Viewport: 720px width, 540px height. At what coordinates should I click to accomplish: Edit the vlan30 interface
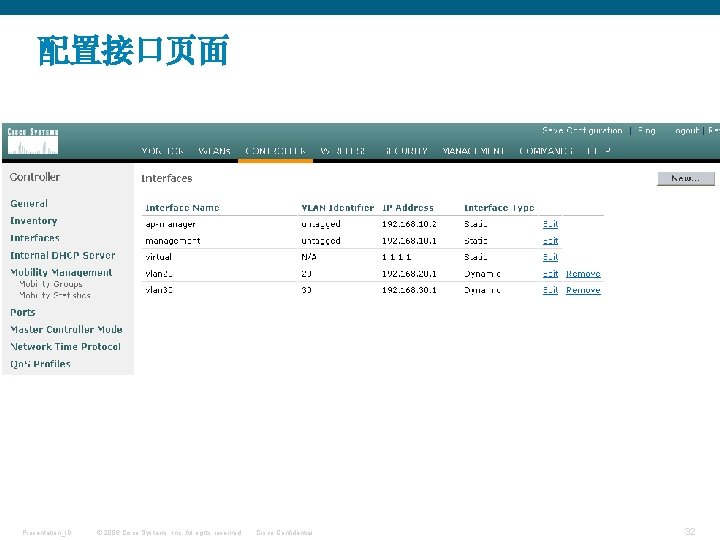(x=550, y=290)
